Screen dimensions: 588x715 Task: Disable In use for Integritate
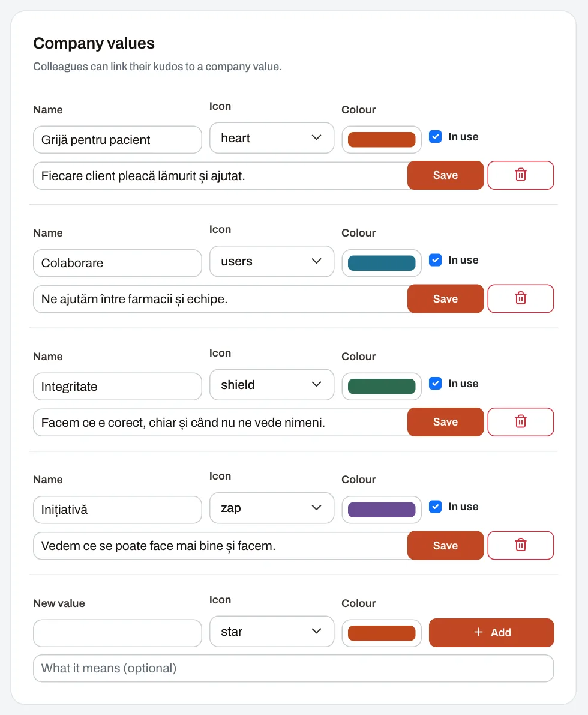pyautogui.click(x=436, y=384)
